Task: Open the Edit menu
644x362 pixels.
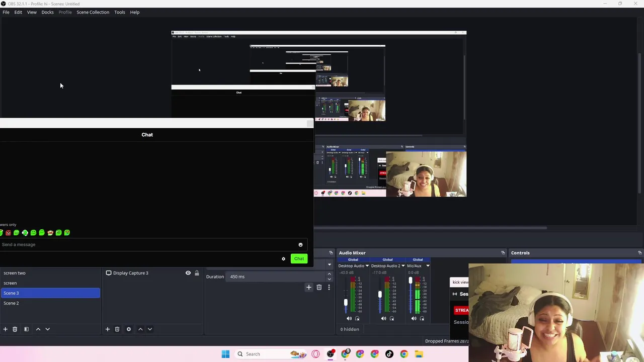Action: (x=18, y=12)
